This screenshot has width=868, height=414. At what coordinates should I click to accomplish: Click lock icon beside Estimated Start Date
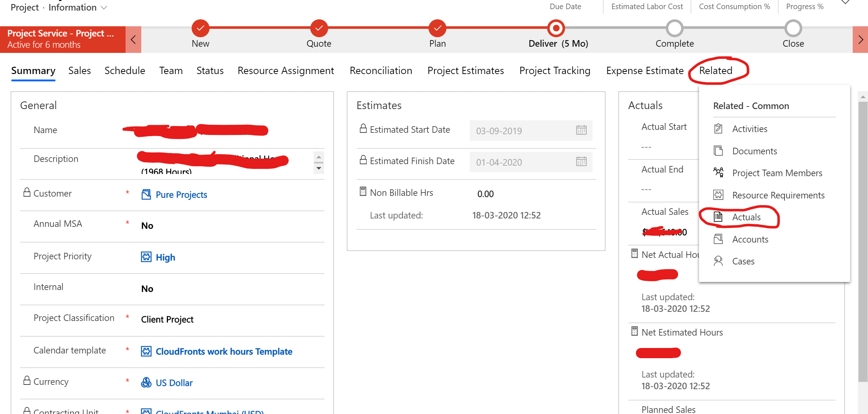[x=363, y=128]
